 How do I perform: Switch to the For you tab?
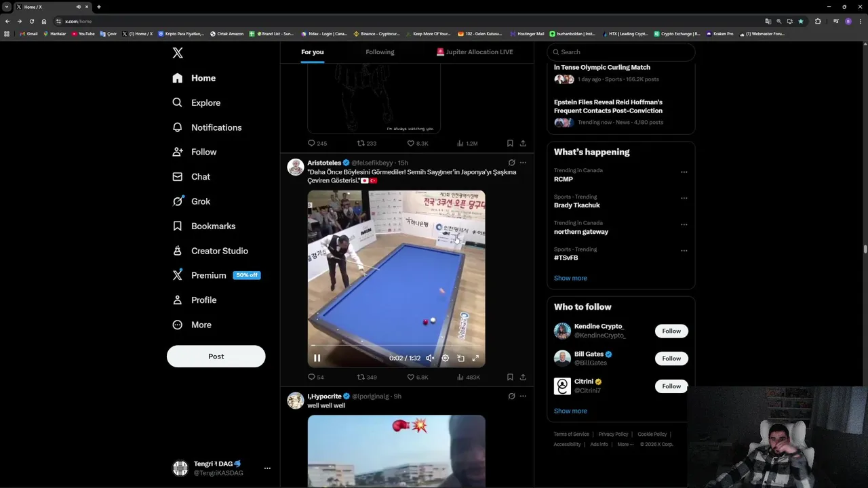(313, 52)
